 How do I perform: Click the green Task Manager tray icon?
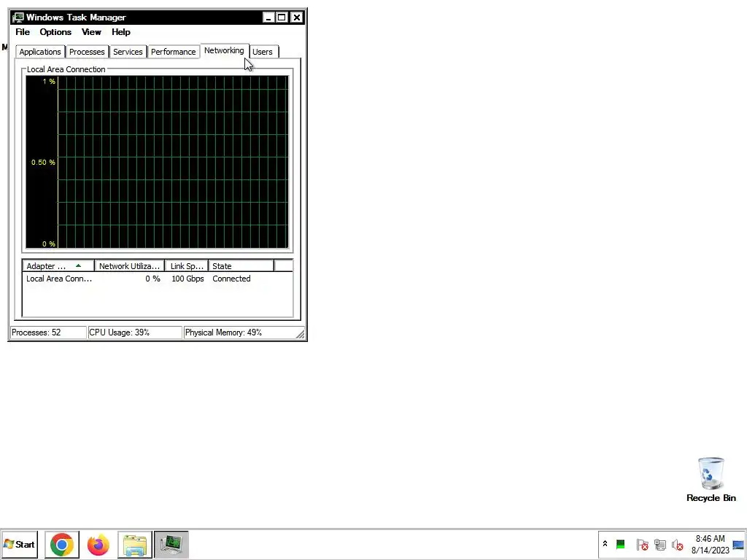pos(620,544)
